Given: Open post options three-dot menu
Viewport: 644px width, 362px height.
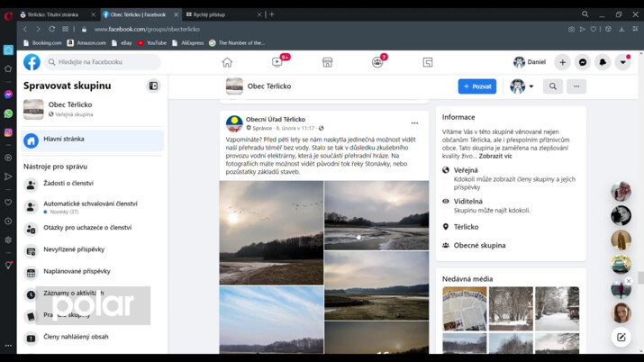Looking at the screenshot, I should point(414,123).
